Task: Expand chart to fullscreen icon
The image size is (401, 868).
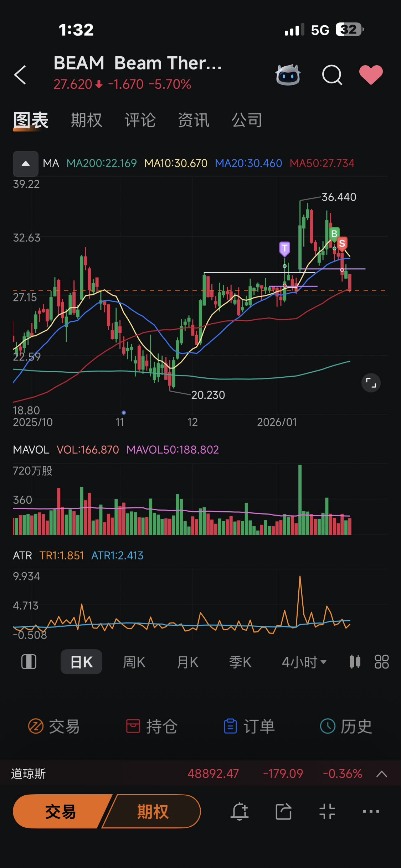Action: coord(371,383)
